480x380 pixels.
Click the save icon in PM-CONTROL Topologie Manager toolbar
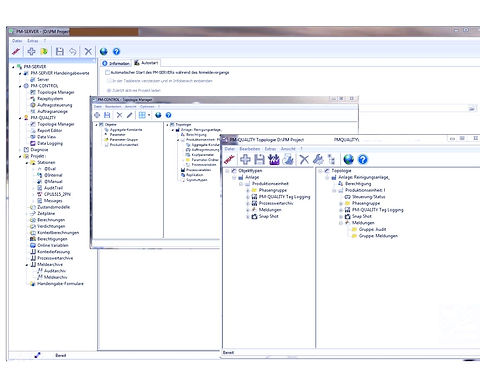(107, 115)
